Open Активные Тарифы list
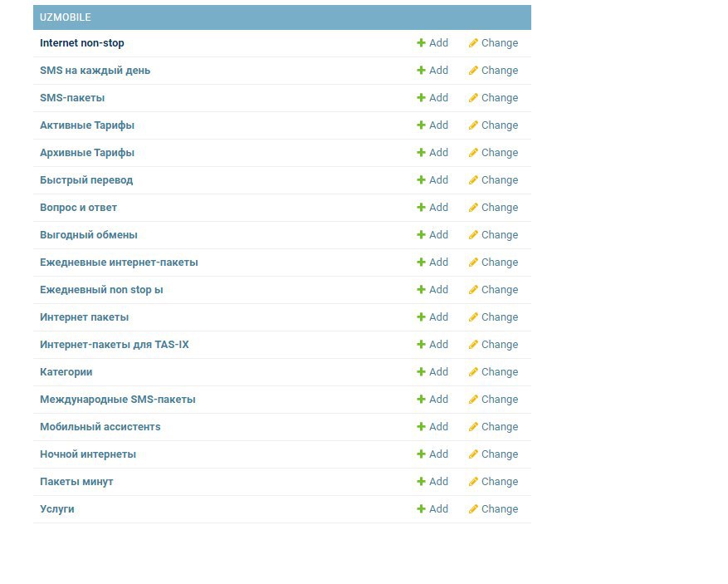The image size is (728, 584). tap(87, 125)
